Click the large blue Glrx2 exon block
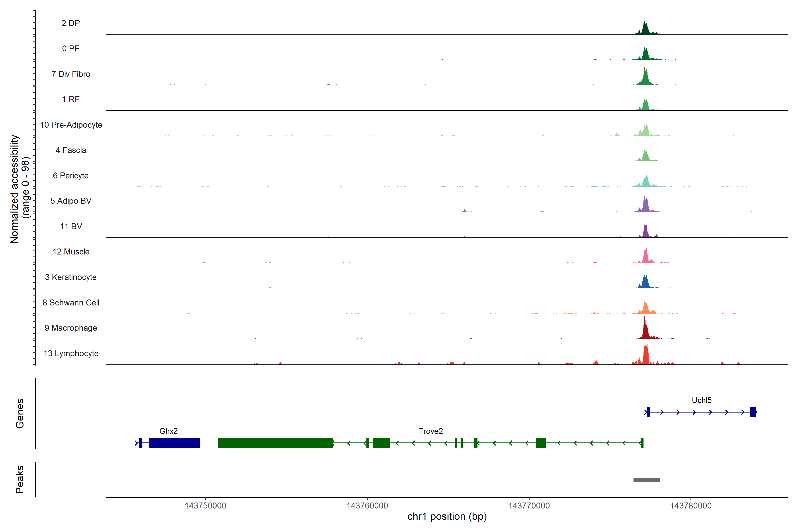Screen dimensions: 798x532 pyautogui.click(x=174, y=443)
